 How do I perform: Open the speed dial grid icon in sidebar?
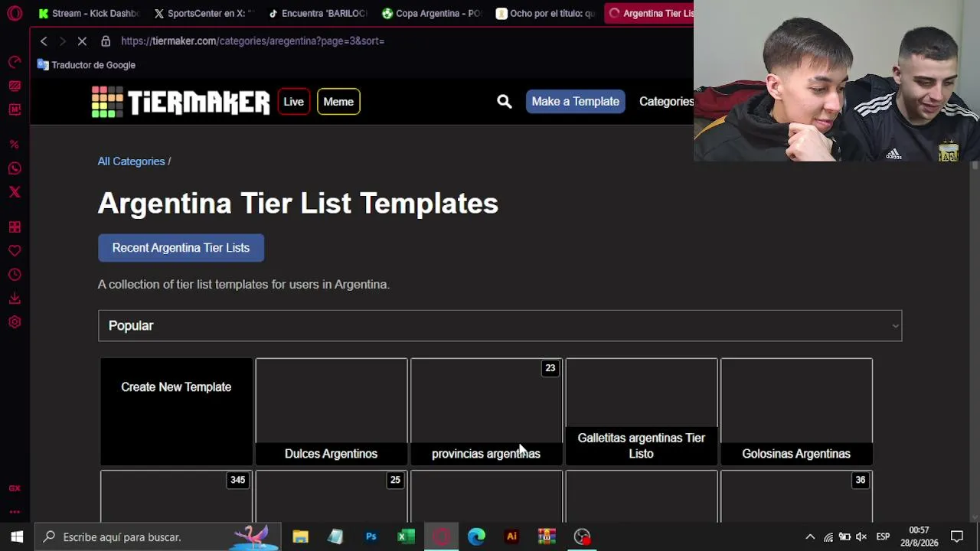coord(15,227)
